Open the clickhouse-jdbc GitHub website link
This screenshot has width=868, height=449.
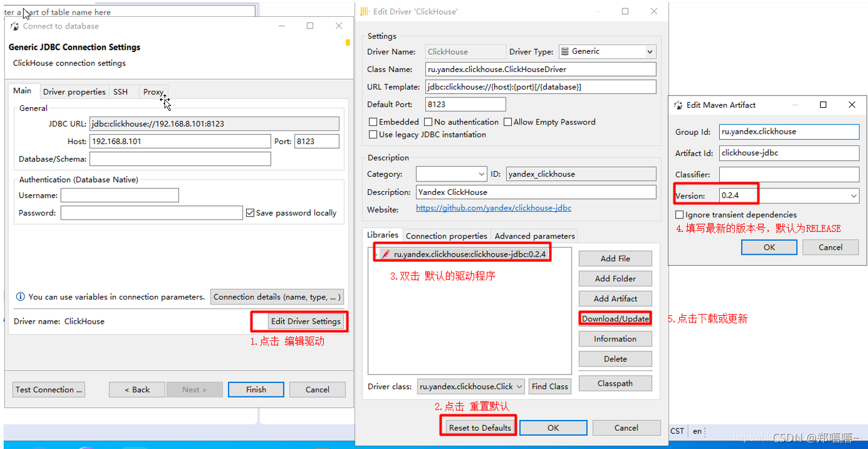click(494, 208)
